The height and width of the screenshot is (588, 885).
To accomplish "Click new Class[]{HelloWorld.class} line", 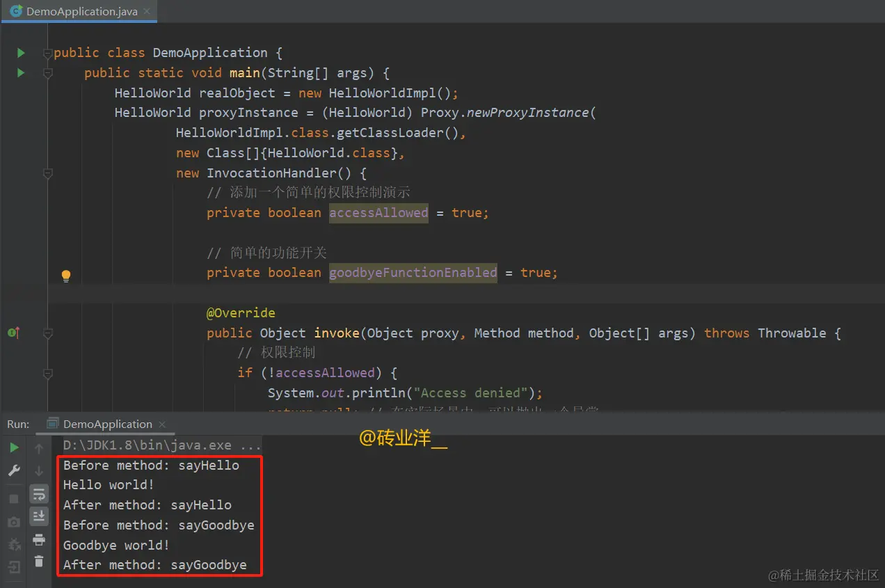I will point(290,153).
